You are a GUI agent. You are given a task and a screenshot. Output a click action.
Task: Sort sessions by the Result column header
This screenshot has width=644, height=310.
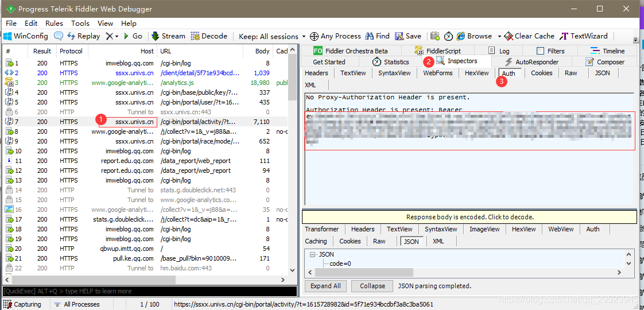tap(42, 51)
